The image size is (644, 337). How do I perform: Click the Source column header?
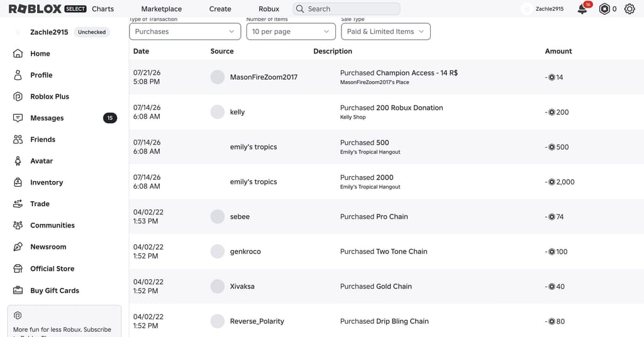point(222,51)
